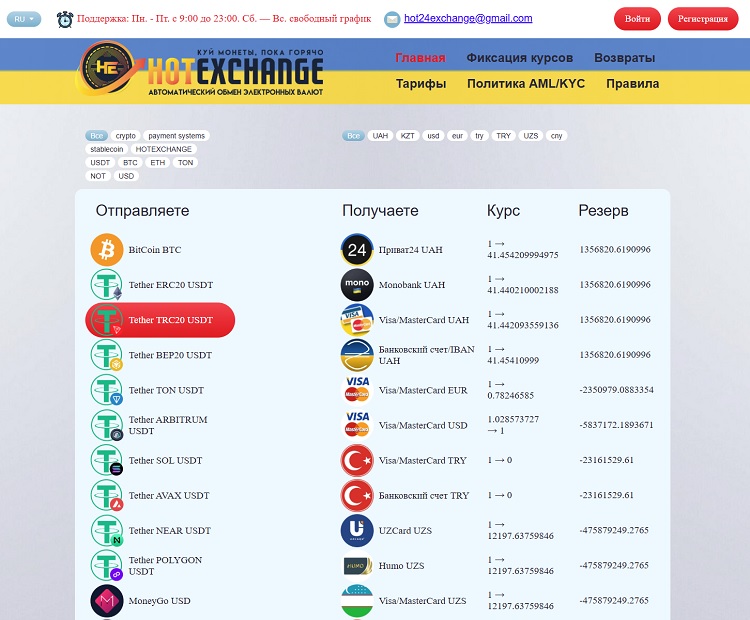
Task: Enable the stablecoin filter tag
Action: click(107, 149)
